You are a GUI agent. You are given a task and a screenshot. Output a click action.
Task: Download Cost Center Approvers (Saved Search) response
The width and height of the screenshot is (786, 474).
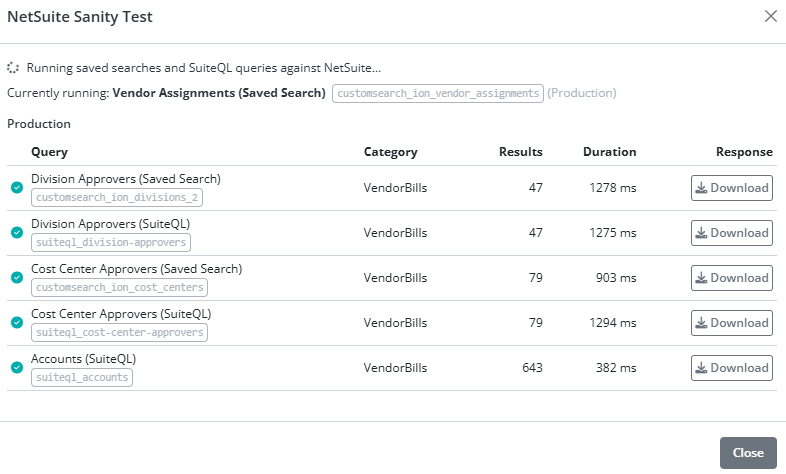[x=731, y=278]
